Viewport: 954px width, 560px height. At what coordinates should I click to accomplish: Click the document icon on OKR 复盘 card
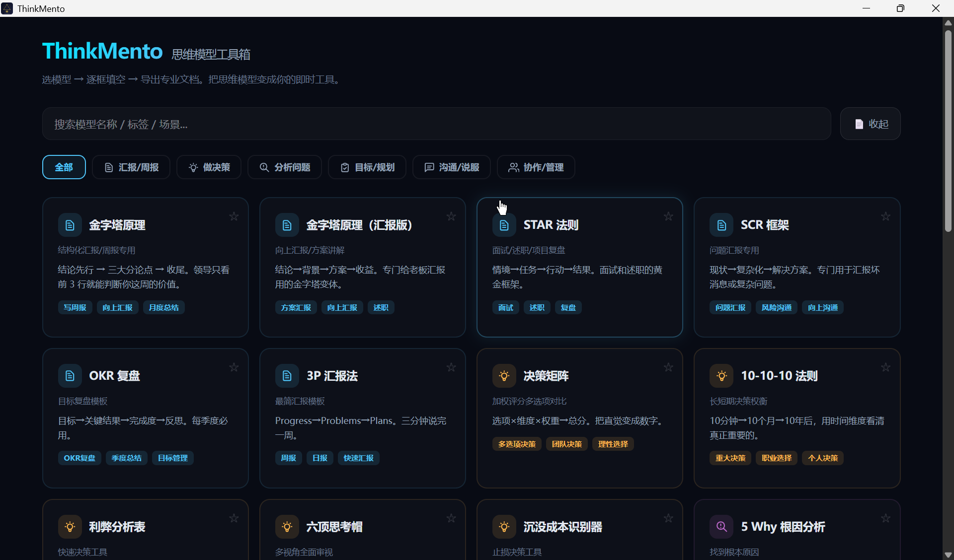(x=70, y=376)
